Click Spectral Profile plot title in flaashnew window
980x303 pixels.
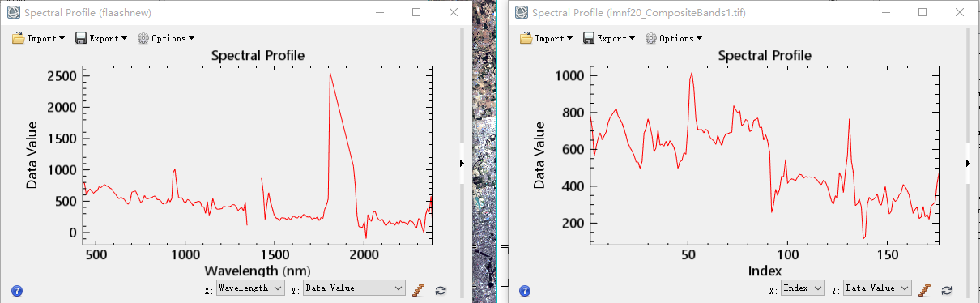(x=258, y=55)
